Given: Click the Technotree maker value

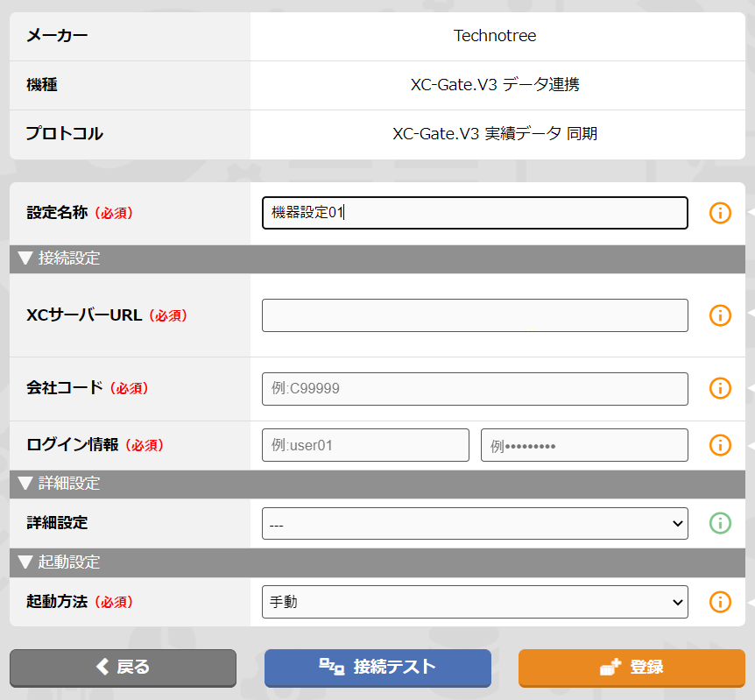Looking at the screenshot, I should (x=495, y=36).
